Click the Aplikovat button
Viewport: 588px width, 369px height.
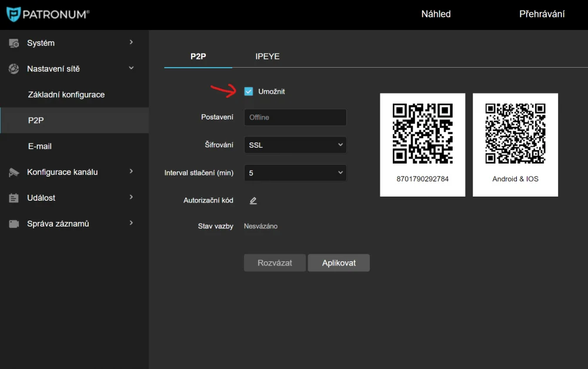(x=339, y=262)
